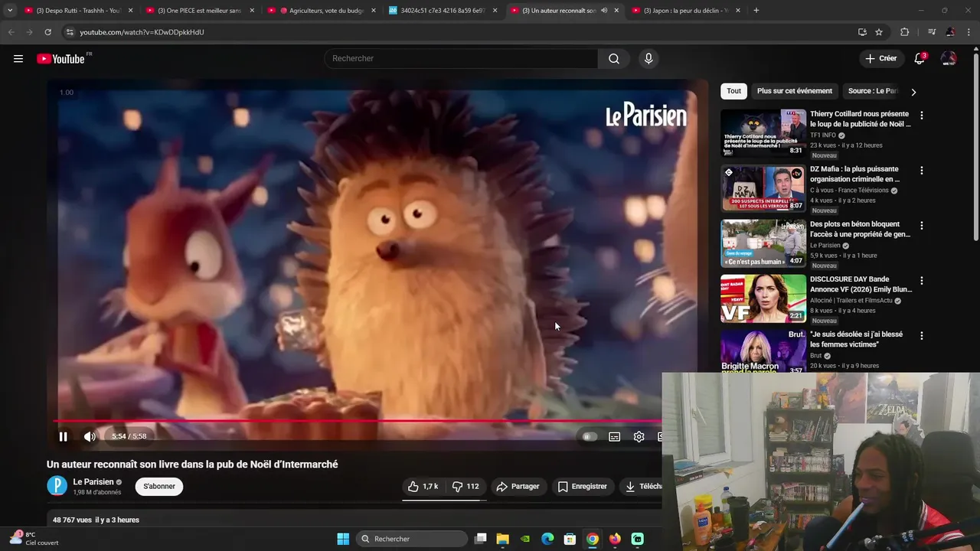Click Enregistrer to save video

582,486
